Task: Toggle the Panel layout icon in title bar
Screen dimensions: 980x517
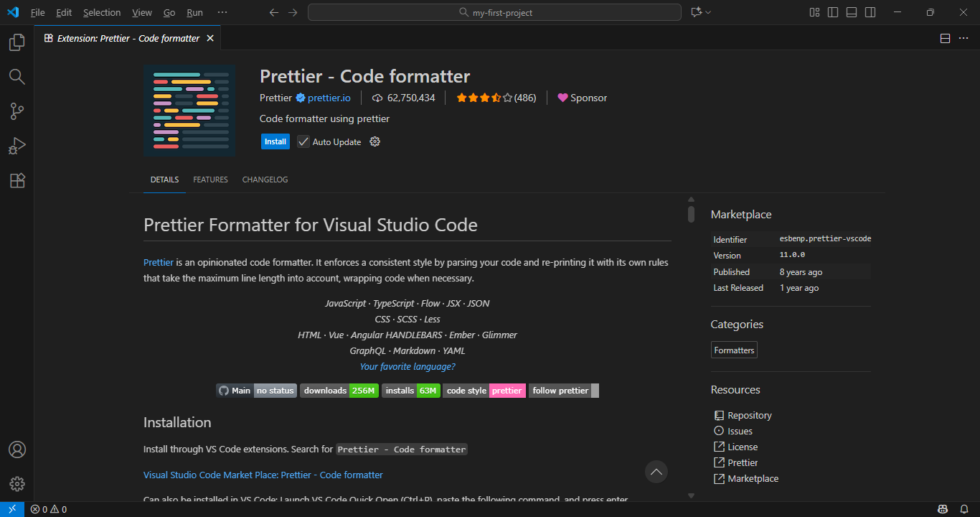Action: pos(851,12)
